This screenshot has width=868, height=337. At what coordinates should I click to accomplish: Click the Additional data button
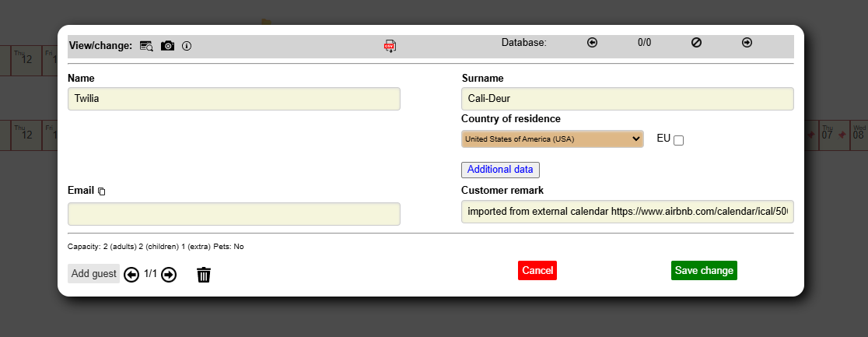(500, 170)
